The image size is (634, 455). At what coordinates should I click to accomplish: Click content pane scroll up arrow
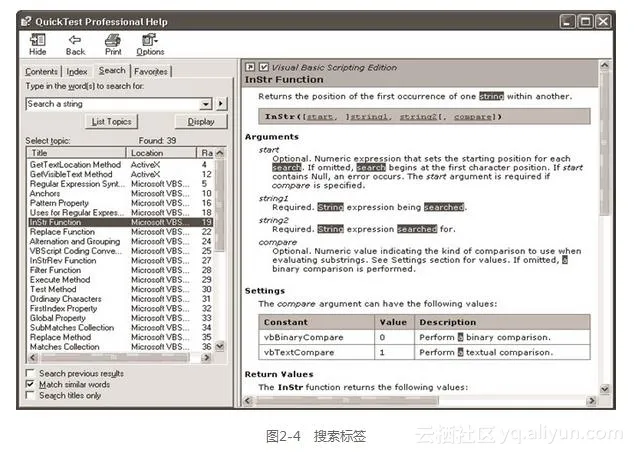(604, 65)
